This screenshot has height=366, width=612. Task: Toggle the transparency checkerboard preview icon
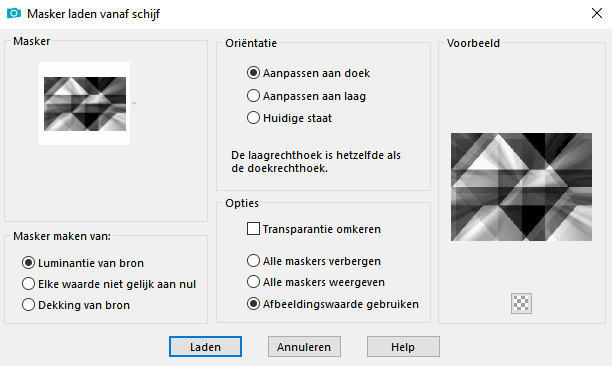pos(521,303)
